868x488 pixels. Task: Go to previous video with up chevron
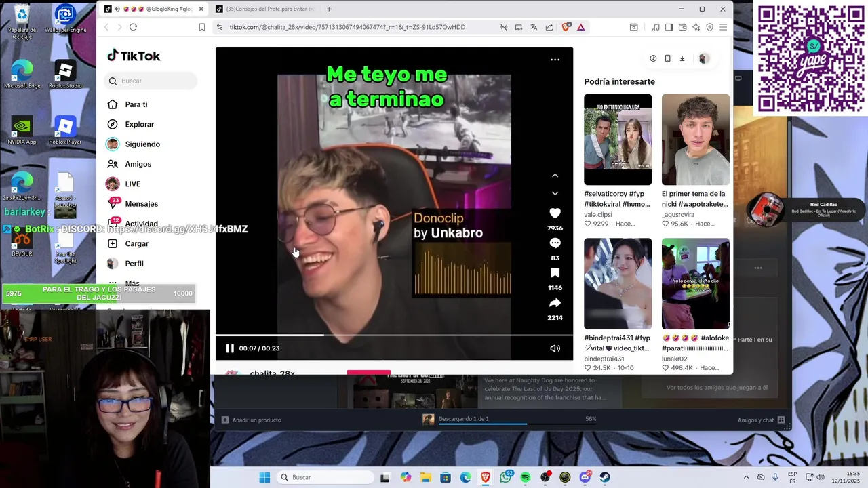555,175
